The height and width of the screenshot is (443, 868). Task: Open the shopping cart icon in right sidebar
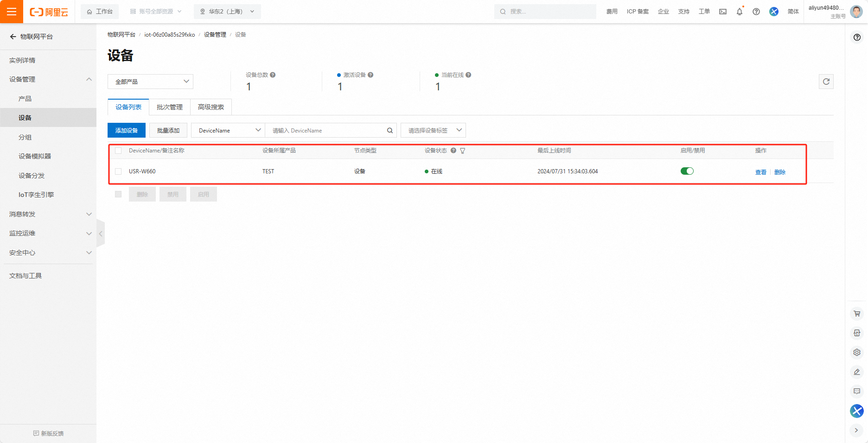pos(857,314)
